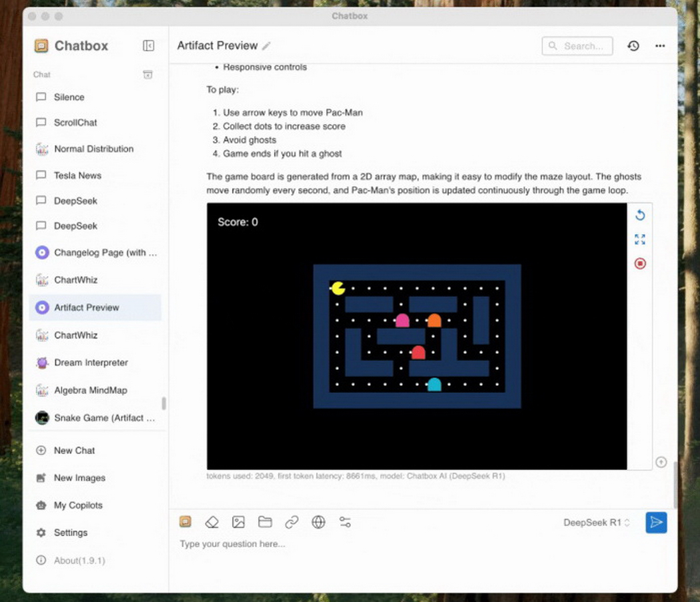Open Changelog Page chat

(95, 252)
